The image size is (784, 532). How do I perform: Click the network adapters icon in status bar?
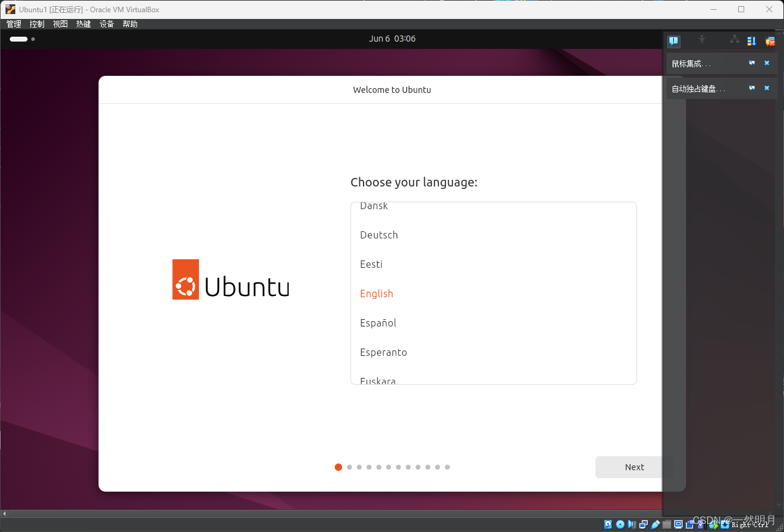[x=643, y=524]
